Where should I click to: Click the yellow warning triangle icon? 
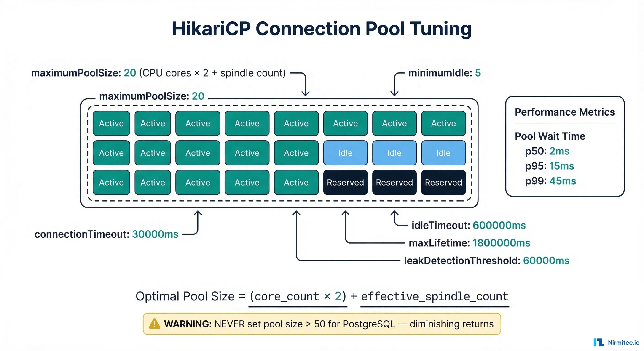[154, 324]
